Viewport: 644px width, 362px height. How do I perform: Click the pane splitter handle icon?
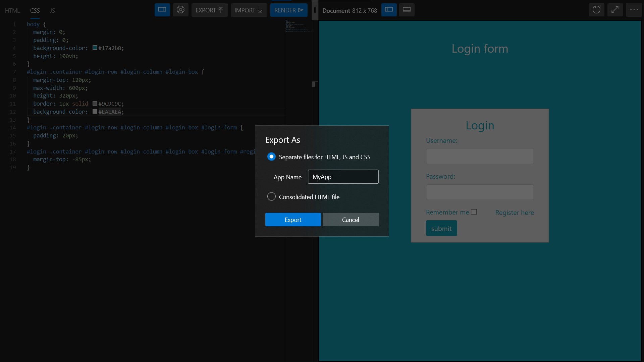315,10
